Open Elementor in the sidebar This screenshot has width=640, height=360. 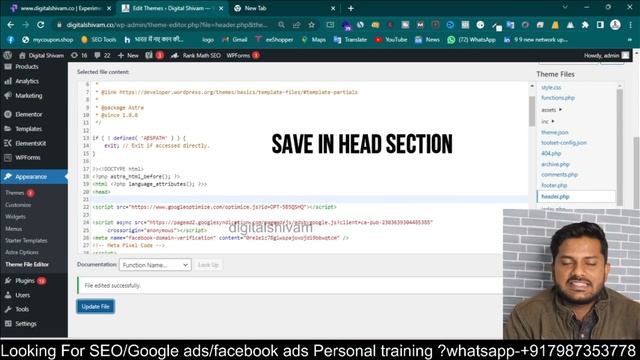[29, 114]
